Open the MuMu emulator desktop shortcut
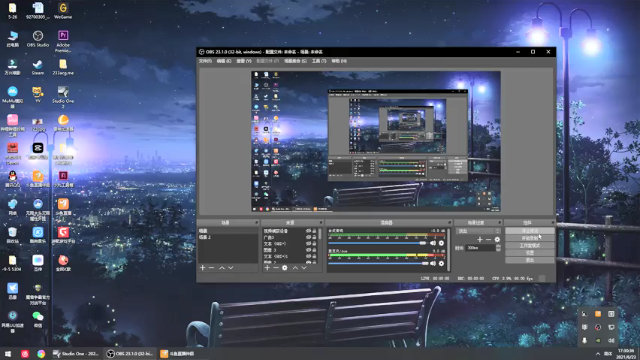The height and width of the screenshot is (360, 640). (13, 97)
